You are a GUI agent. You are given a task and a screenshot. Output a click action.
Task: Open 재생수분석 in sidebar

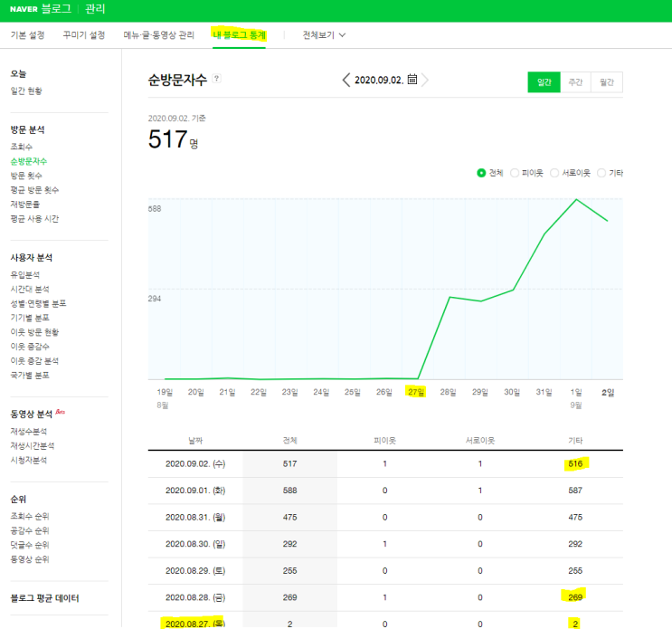point(29,432)
